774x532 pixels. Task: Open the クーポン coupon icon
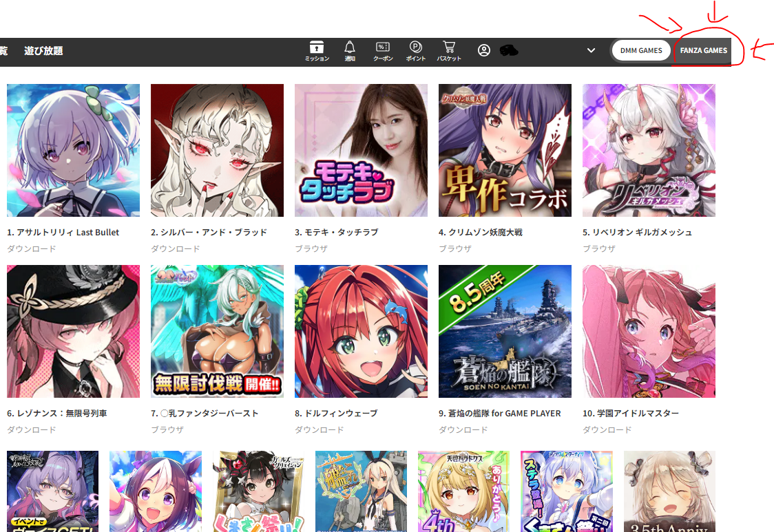click(x=383, y=52)
